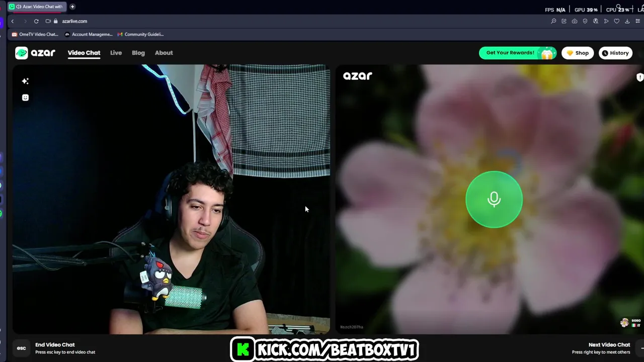Open the Community Guidelines bookmark
Image resolution: width=644 pixels, height=362 pixels.
pos(140,34)
